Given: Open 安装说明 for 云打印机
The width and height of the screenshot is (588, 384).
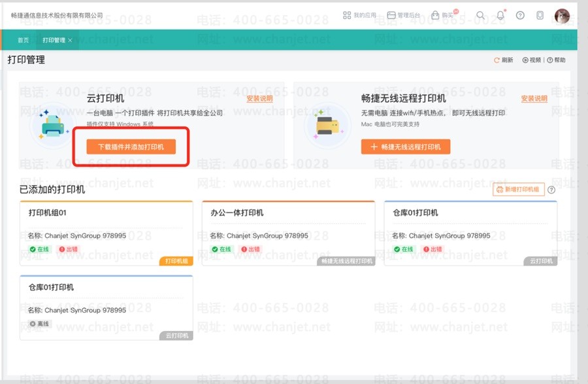Looking at the screenshot, I should pyautogui.click(x=259, y=99).
